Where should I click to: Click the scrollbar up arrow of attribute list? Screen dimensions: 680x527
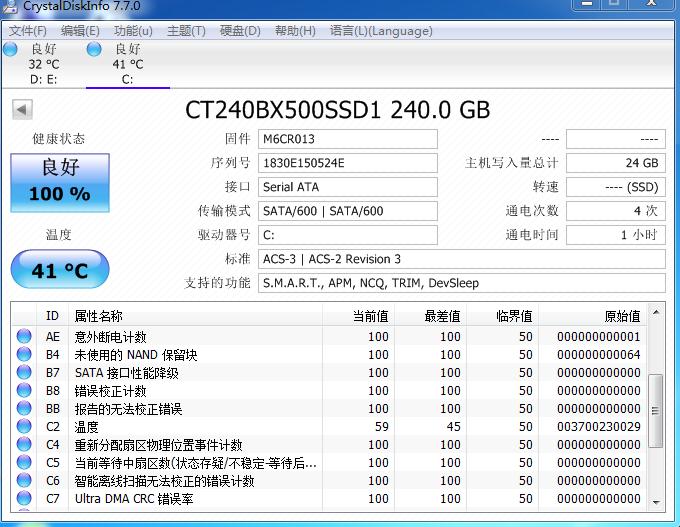click(656, 312)
